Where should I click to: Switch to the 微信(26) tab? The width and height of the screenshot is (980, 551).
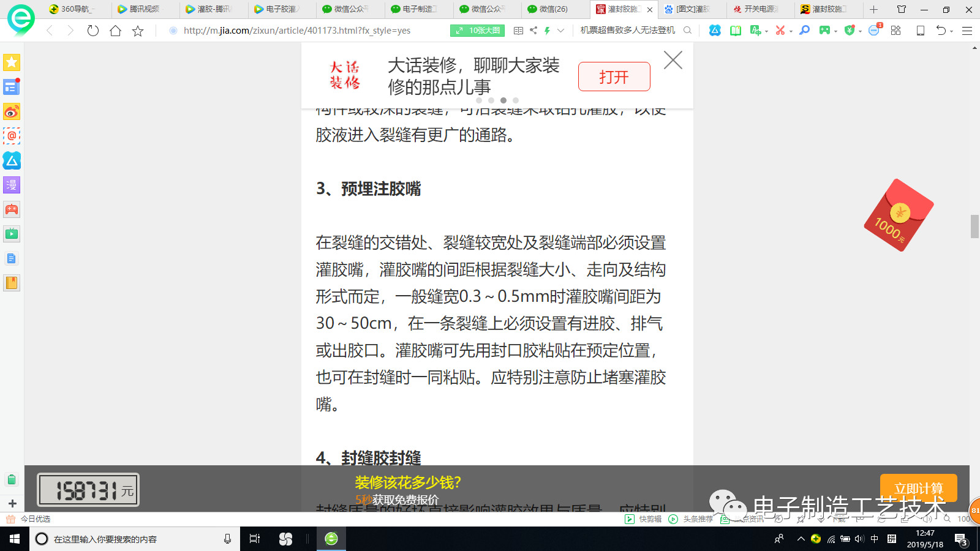pos(555,9)
